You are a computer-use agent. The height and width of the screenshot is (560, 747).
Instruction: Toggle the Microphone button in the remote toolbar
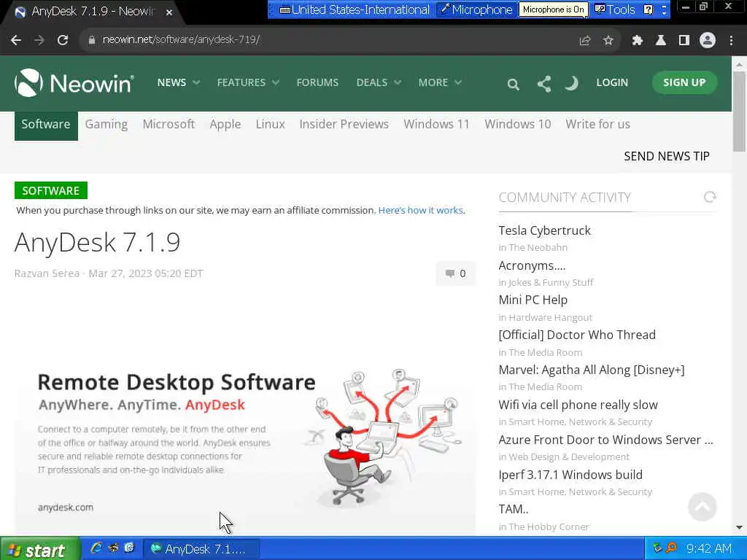click(x=476, y=9)
